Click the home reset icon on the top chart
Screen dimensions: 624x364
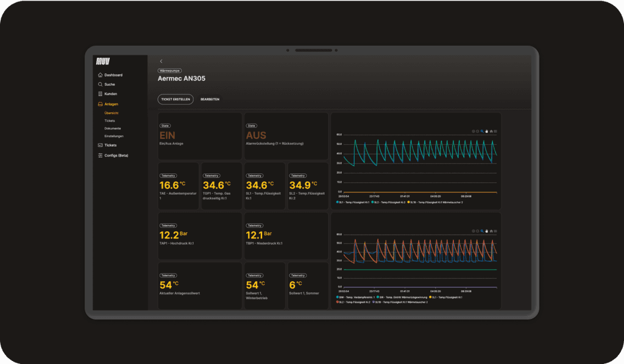491,131
